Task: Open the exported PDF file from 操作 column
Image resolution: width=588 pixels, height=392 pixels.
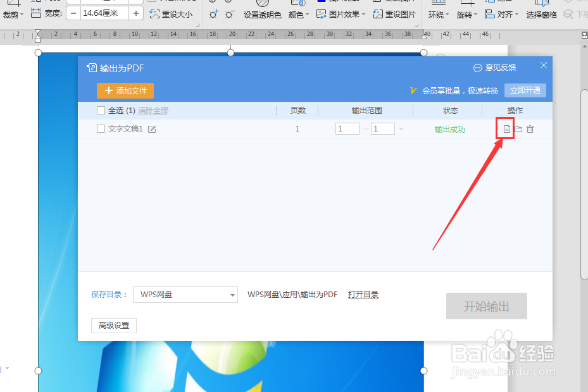Action: click(505, 128)
